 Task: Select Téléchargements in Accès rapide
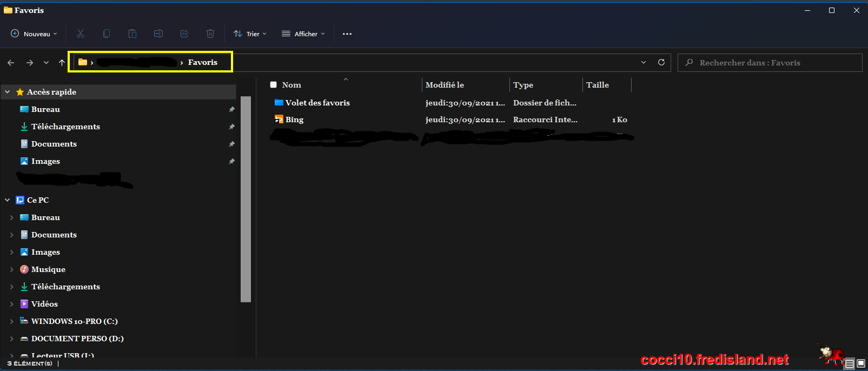(x=65, y=127)
